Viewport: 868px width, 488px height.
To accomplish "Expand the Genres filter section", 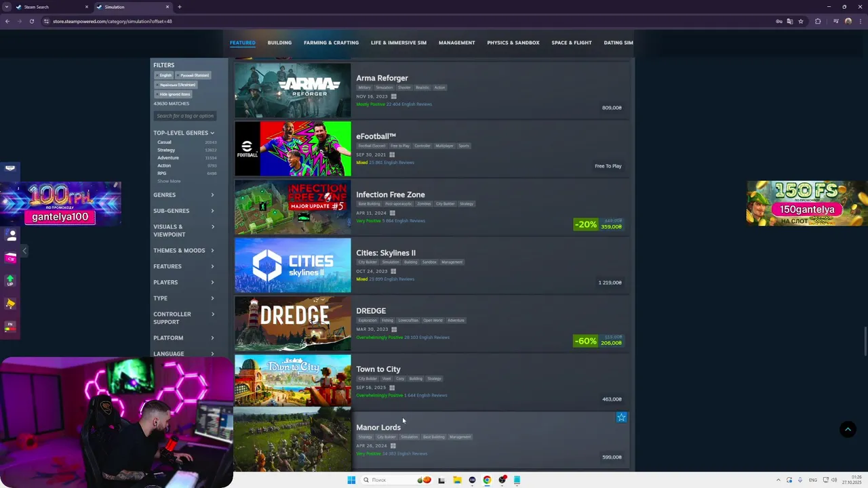I will point(184,195).
